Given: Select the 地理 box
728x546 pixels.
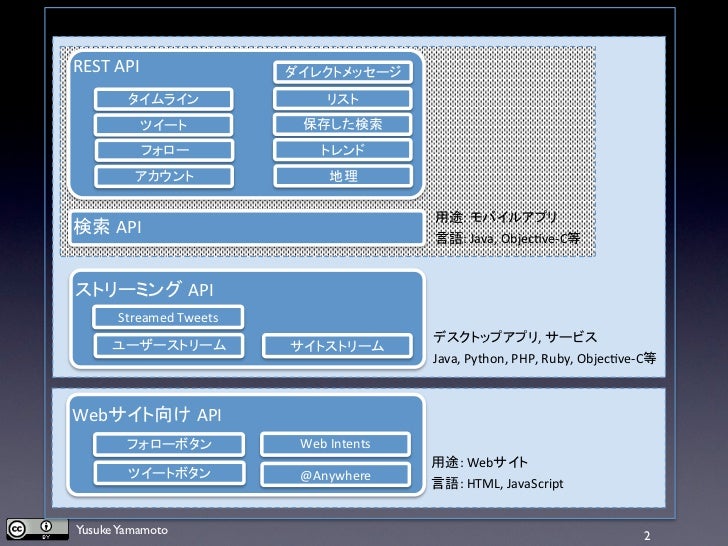Looking at the screenshot, I should click(x=343, y=176).
